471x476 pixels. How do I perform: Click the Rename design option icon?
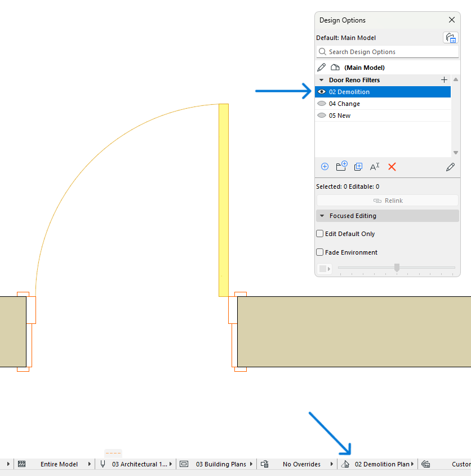(375, 167)
